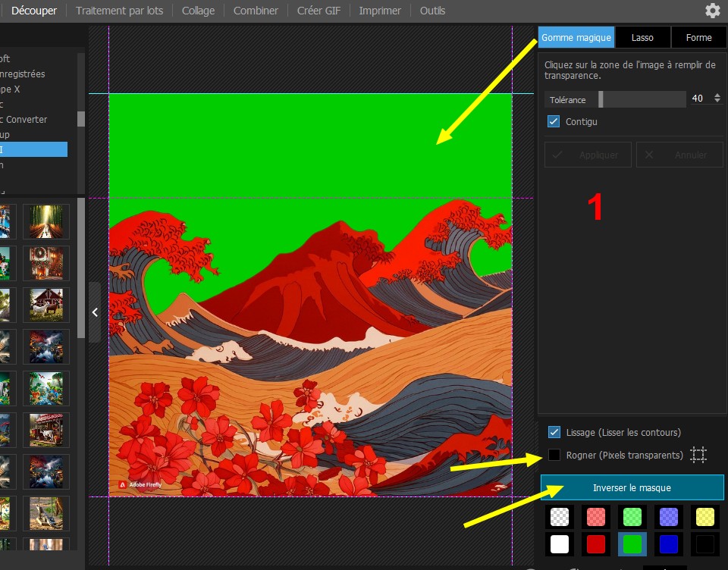Pick the solid green background swatch
This screenshot has height=570, width=728.
(632, 544)
